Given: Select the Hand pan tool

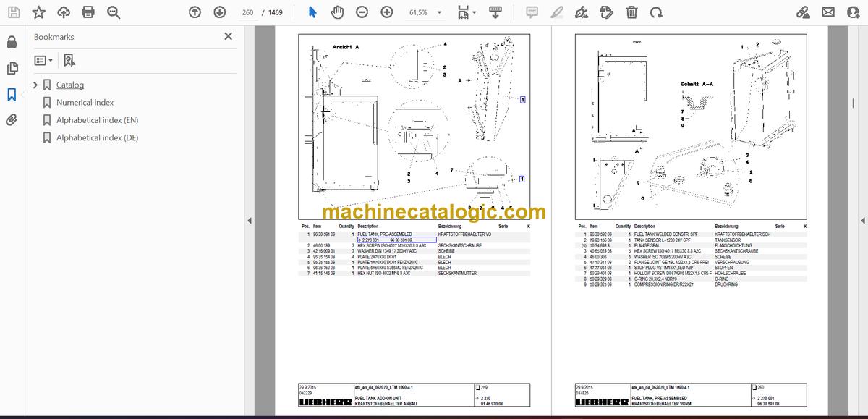Looking at the screenshot, I should coord(337,12).
